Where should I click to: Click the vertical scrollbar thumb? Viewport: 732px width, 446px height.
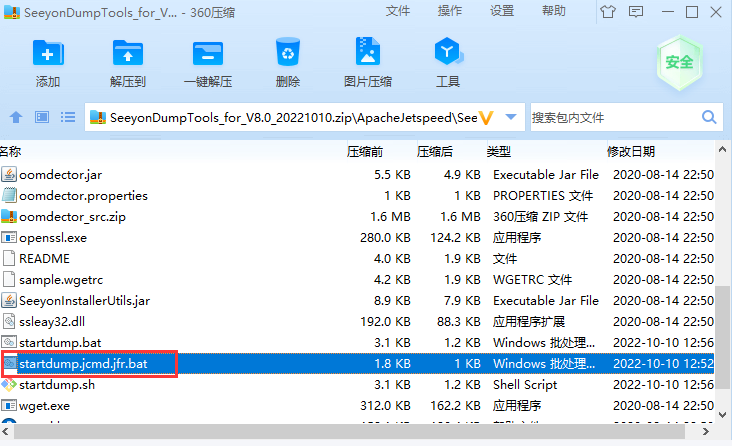tap(723, 337)
